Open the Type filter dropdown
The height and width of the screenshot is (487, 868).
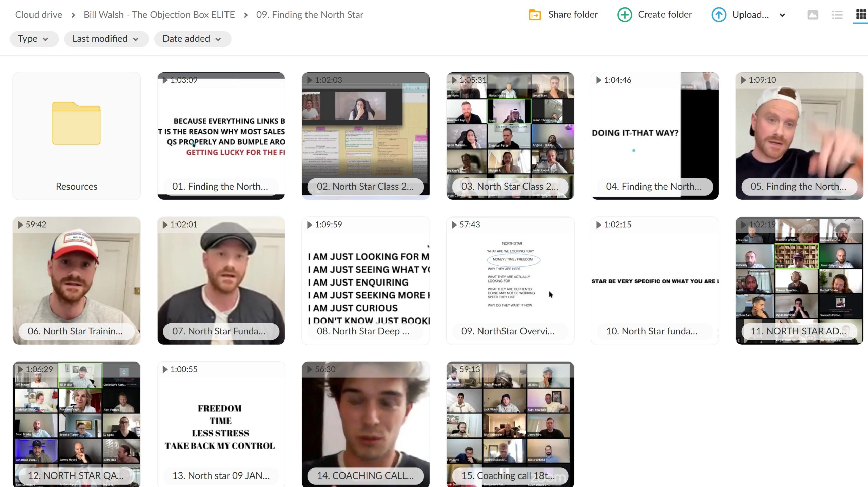[x=34, y=39]
